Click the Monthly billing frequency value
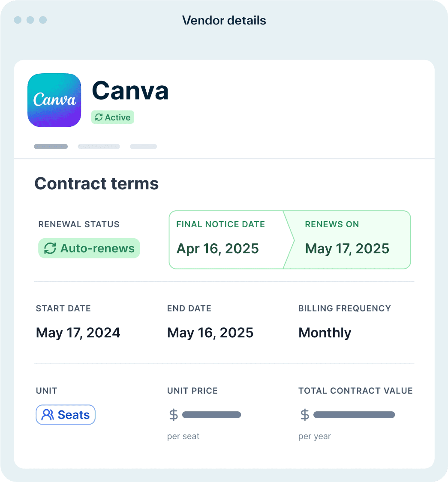448x482 pixels. coord(325,333)
